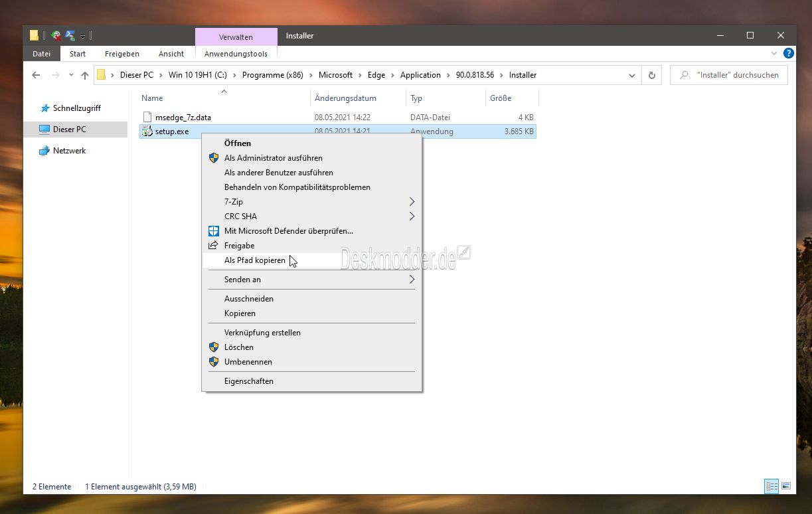Click the DATA-Datei type cell
Image resolution: width=812 pixels, height=514 pixels.
pyautogui.click(x=430, y=118)
